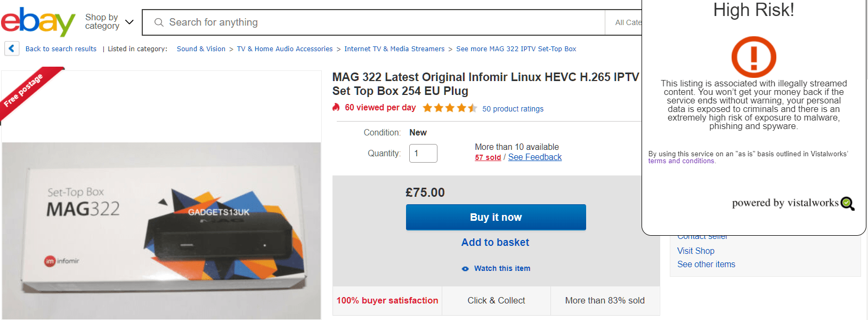The height and width of the screenshot is (320, 868).
Task: Click the eye icon beside Watch this item
Action: click(465, 269)
